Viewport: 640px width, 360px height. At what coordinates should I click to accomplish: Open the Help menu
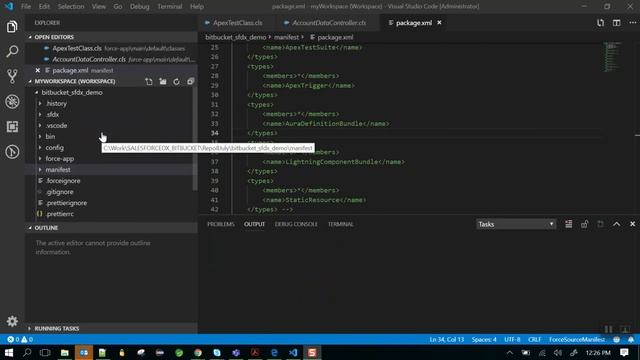pyautogui.click(x=197, y=7)
